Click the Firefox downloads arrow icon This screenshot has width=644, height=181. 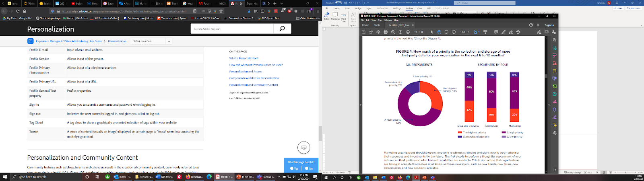point(249,11)
